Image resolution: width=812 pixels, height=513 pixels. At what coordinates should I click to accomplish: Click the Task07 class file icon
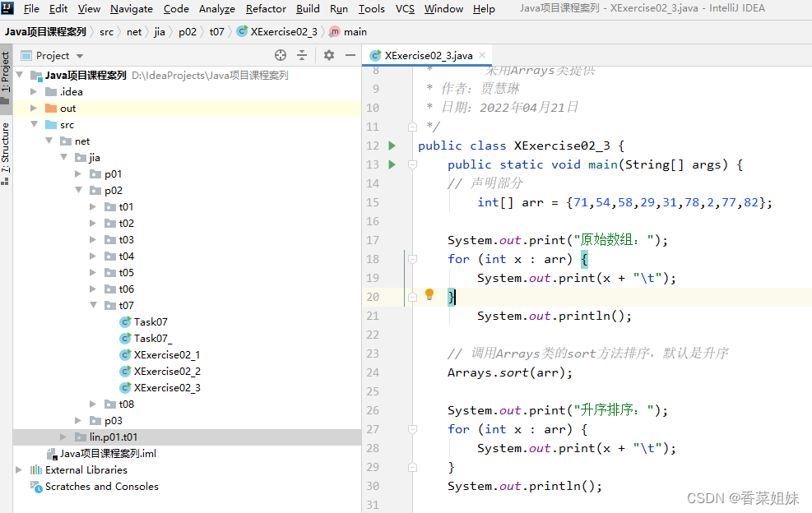pyautogui.click(x=125, y=322)
